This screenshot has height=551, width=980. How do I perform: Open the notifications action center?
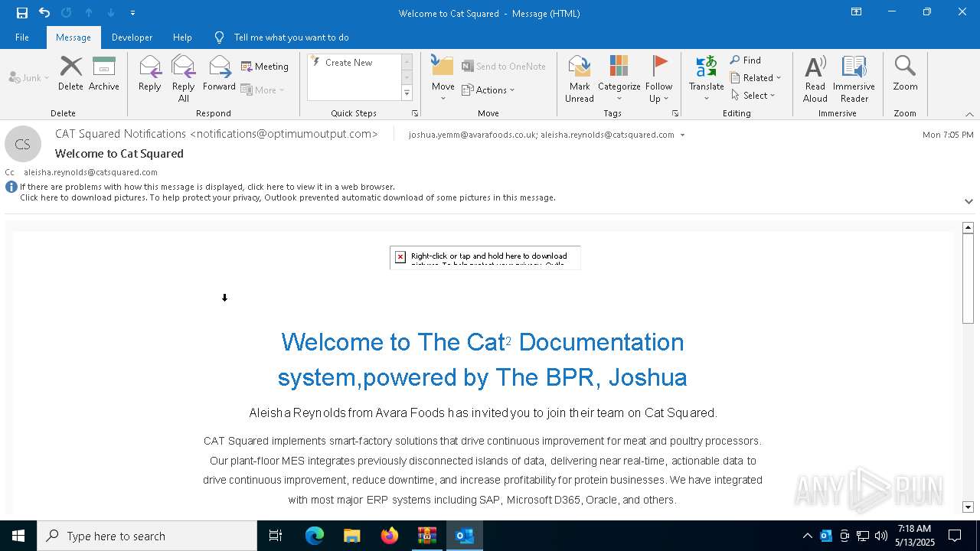click(955, 536)
